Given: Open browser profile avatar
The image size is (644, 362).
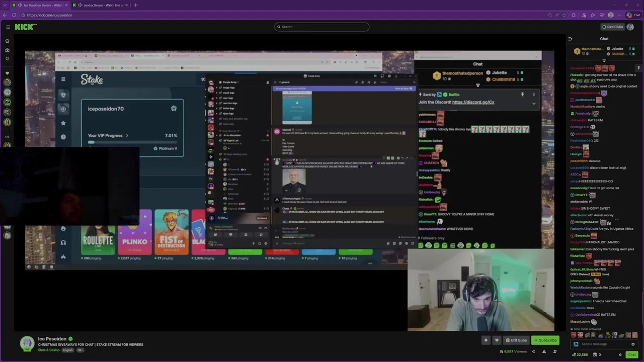Looking at the screenshot, I should (x=611, y=15).
